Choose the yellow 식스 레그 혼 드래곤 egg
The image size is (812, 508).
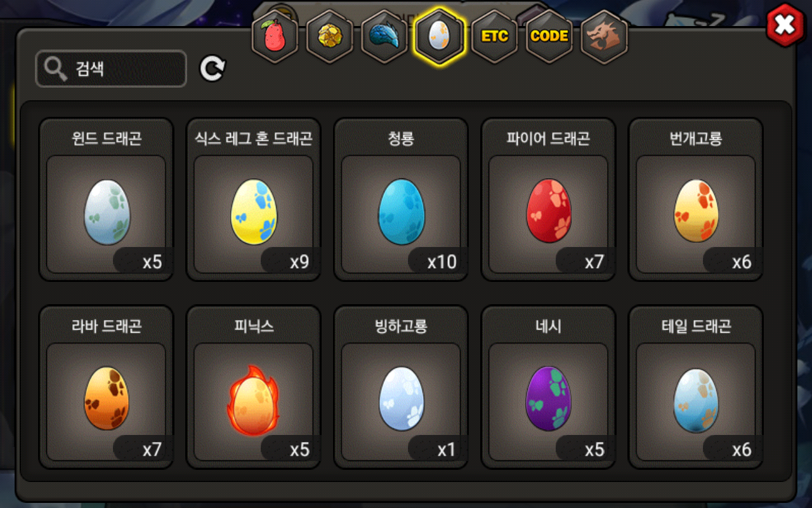[x=254, y=199]
